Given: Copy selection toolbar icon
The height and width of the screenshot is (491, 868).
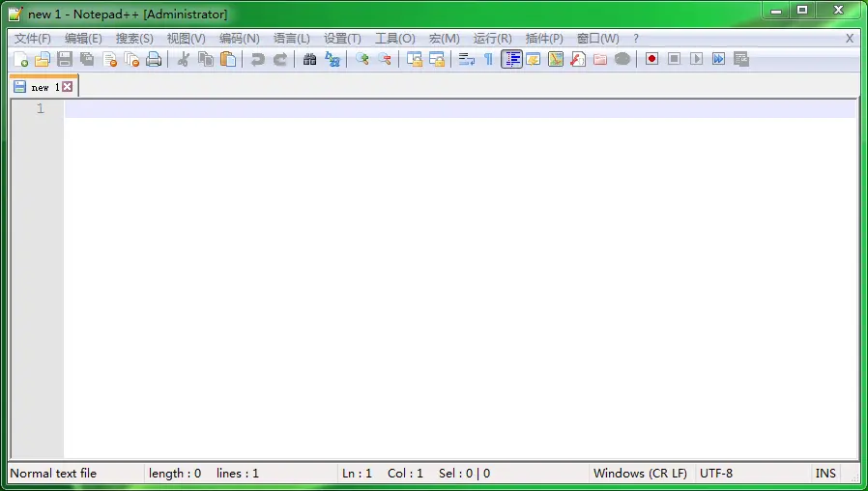Looking at the screenshot, I should pyautogui.click(x=206, y=59).
